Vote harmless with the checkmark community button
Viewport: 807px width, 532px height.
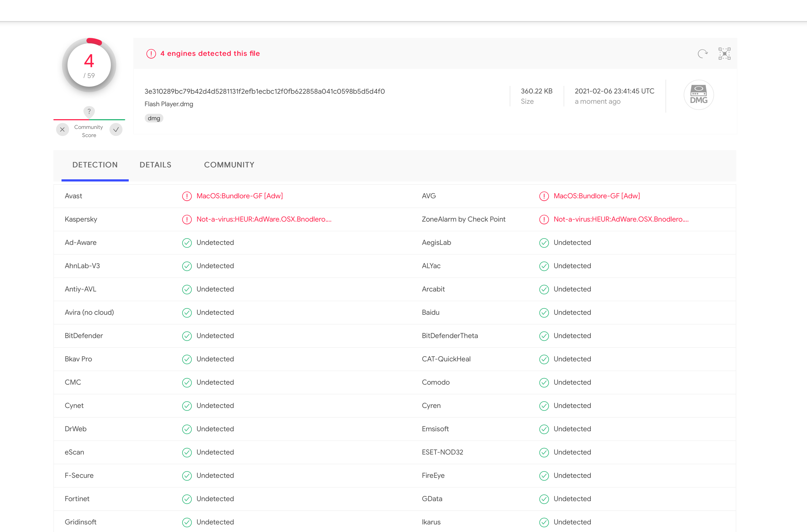pyautogui.click(x=116, y=129)
